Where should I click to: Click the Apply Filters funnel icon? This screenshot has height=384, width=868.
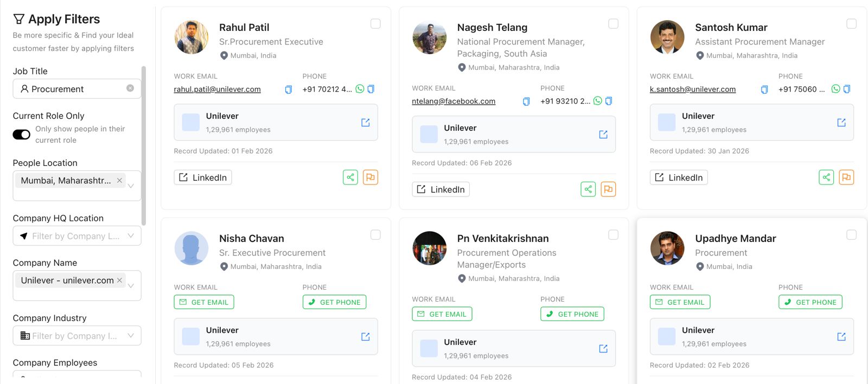coord(19,19)
